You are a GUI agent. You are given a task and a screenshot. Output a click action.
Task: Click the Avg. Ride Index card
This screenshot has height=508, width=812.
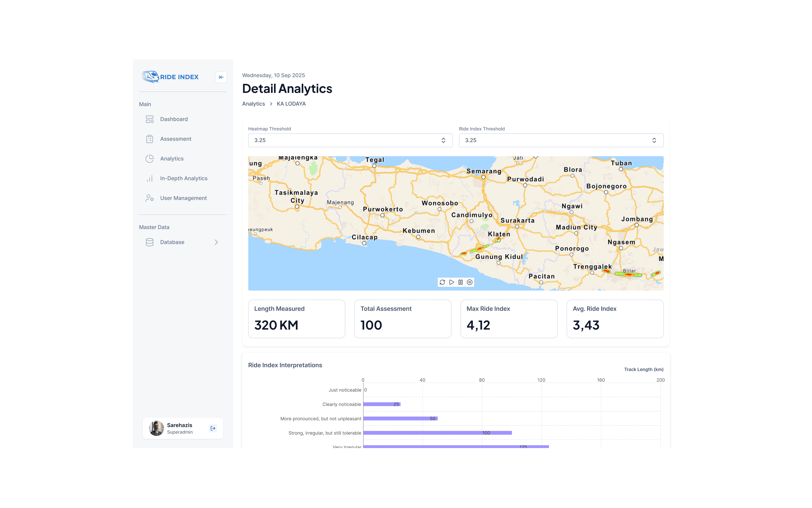pyautogui.click(x=615, y=319)
